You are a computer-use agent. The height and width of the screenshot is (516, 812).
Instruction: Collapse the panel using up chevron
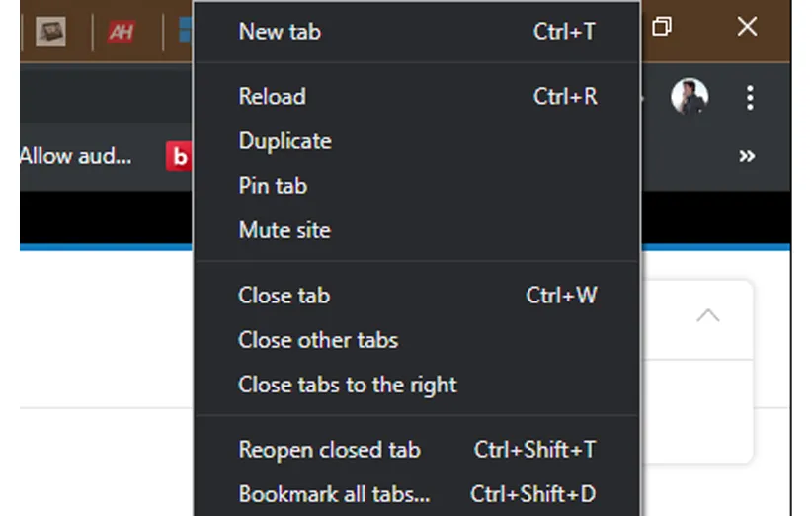point(707,316)
